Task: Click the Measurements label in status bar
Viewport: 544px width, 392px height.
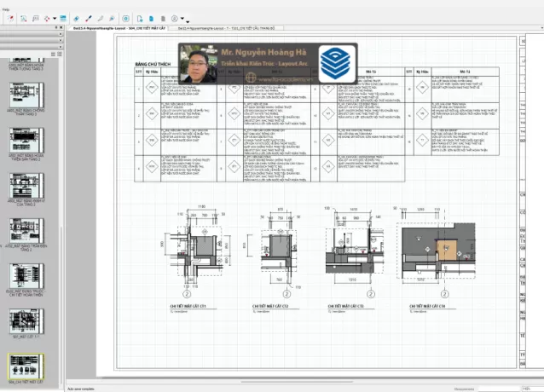Action: [x=464, y=389]
